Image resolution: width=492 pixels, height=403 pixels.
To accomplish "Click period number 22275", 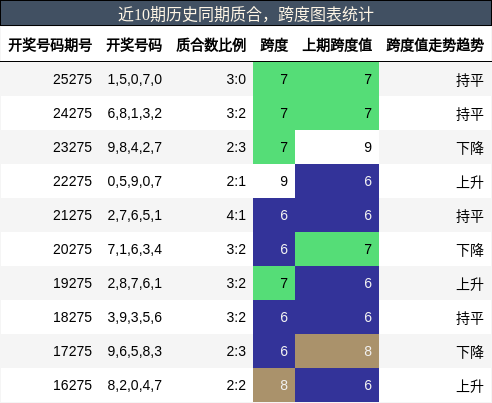I will 72,181.
